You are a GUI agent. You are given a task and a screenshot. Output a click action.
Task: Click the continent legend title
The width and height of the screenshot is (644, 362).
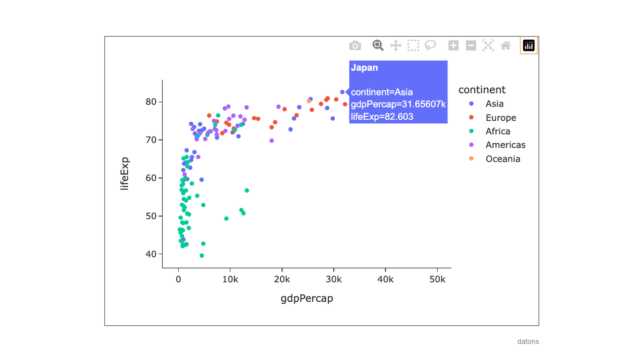pyautogui.click(x=482, y=89)
